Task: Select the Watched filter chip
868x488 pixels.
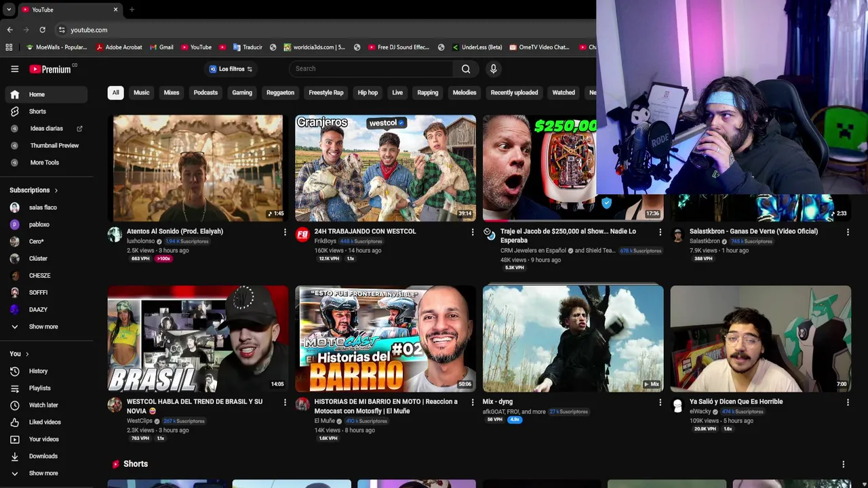Action: point(564,92)
